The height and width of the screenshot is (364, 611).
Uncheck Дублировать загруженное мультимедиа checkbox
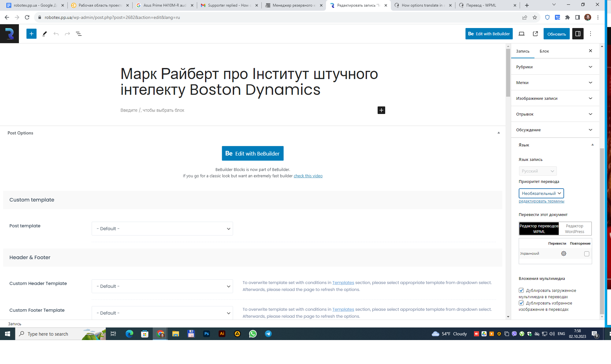click(x=521, y=290)
